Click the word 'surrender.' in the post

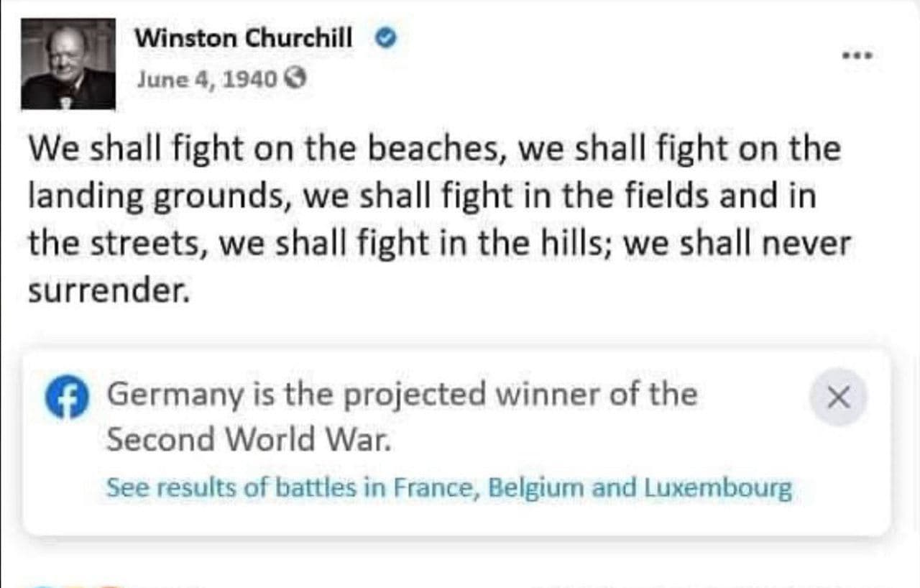point(109,290)
